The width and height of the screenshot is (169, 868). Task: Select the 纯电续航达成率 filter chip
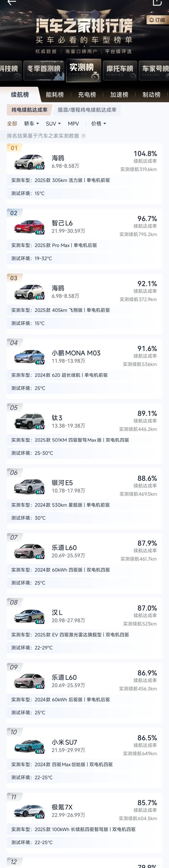coord(29,110)
